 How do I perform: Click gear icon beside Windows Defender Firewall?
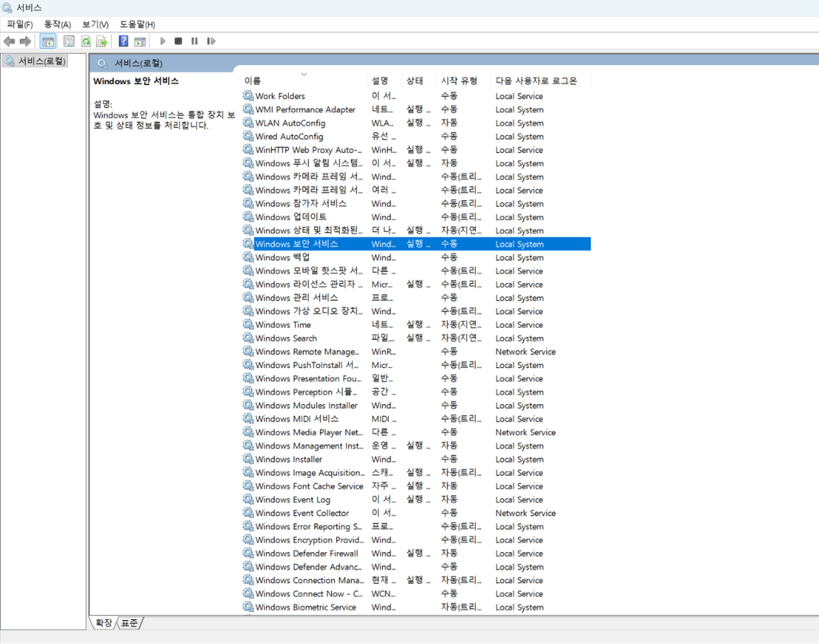click(248, 553)
